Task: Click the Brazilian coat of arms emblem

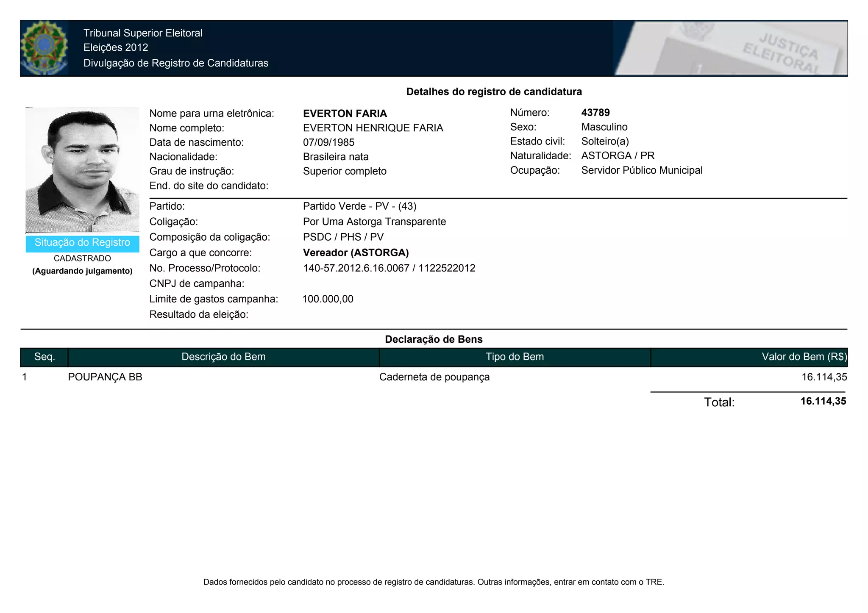Action: click(44, 48)
